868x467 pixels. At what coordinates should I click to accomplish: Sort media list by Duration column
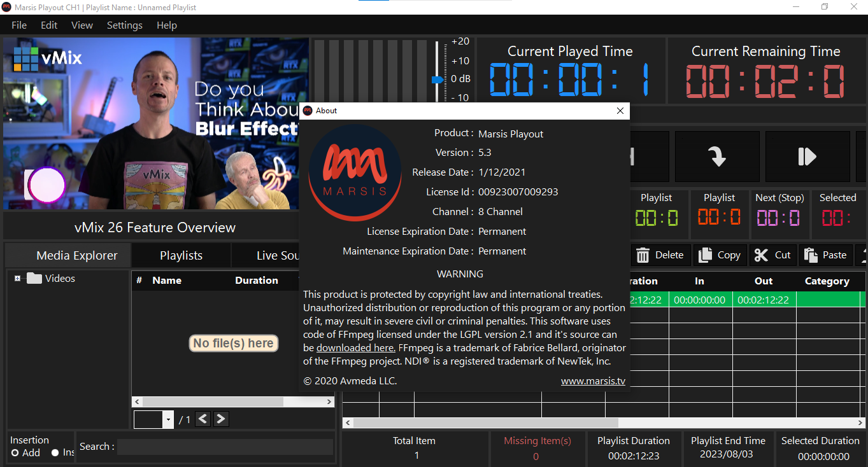pos(257,280)
